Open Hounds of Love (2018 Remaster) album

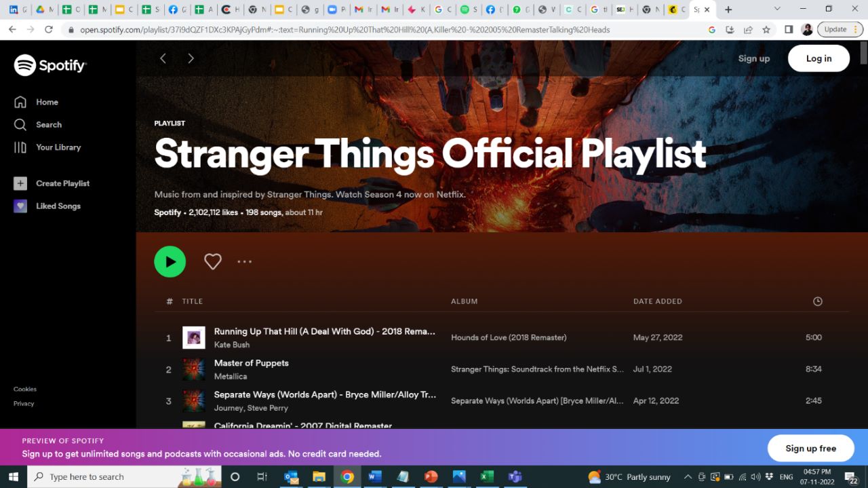pos(509,337)
